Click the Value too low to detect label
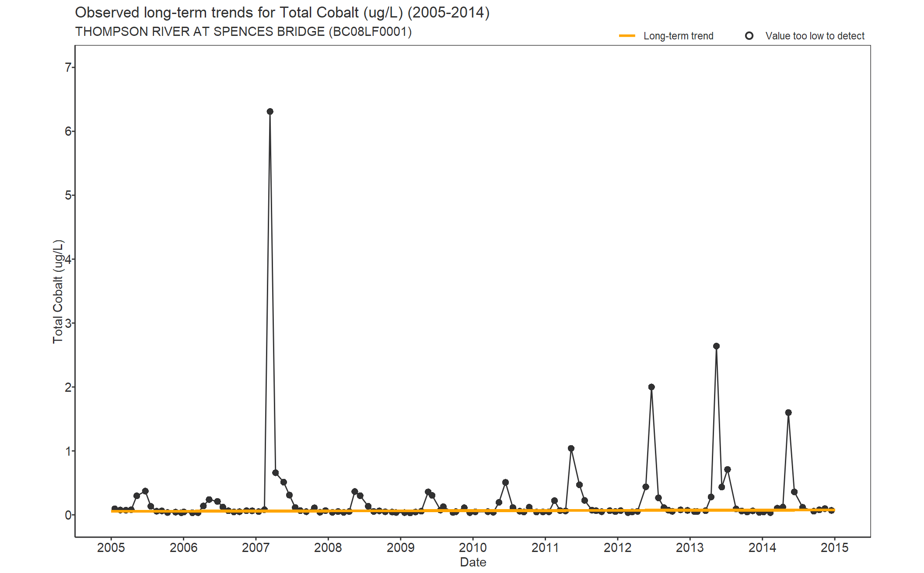This screenshot has height=573, width=924. 815,36
